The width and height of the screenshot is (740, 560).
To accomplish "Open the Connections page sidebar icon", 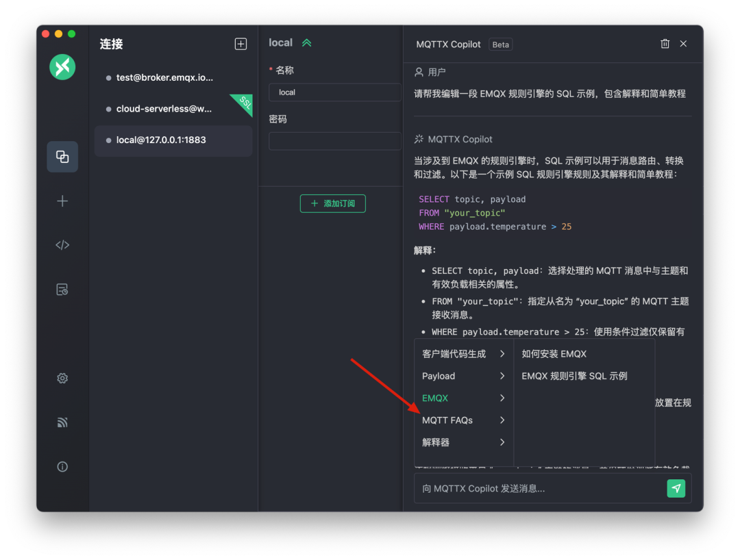I will [x=62, y=157].
